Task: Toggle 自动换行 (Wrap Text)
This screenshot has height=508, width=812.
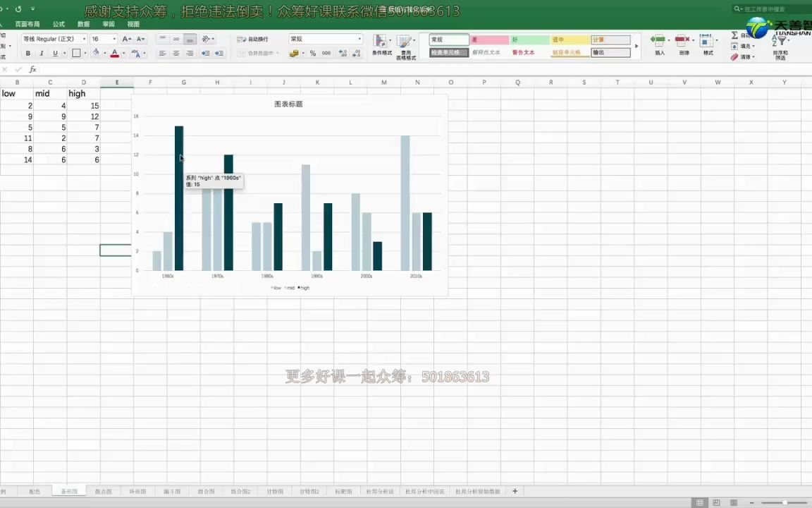Action: 252,39
